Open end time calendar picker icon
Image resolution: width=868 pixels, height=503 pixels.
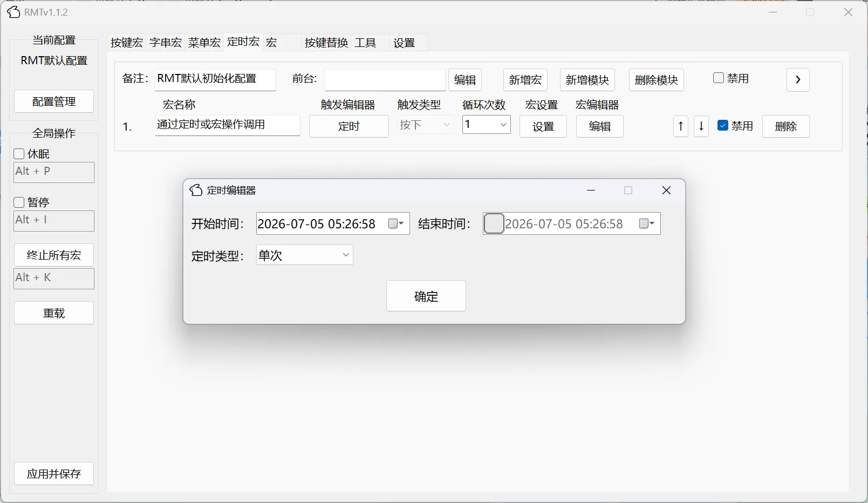tap(646, 224)
